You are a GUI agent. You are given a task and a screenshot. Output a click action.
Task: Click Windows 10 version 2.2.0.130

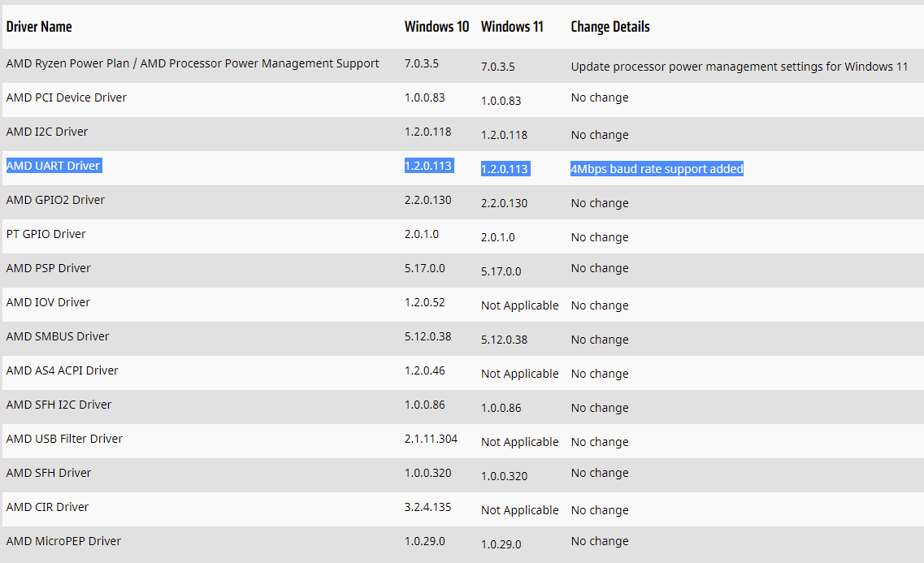(427, 200)
